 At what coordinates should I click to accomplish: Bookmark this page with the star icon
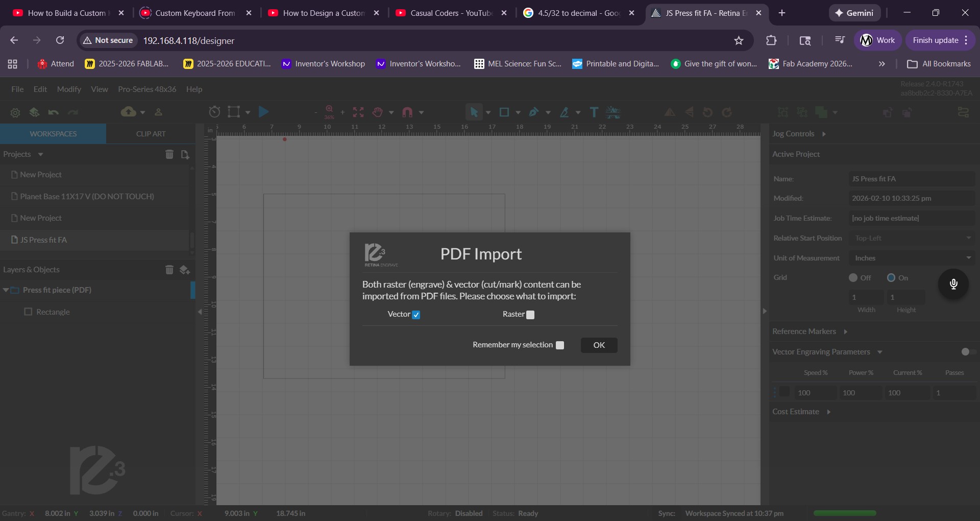739,40
